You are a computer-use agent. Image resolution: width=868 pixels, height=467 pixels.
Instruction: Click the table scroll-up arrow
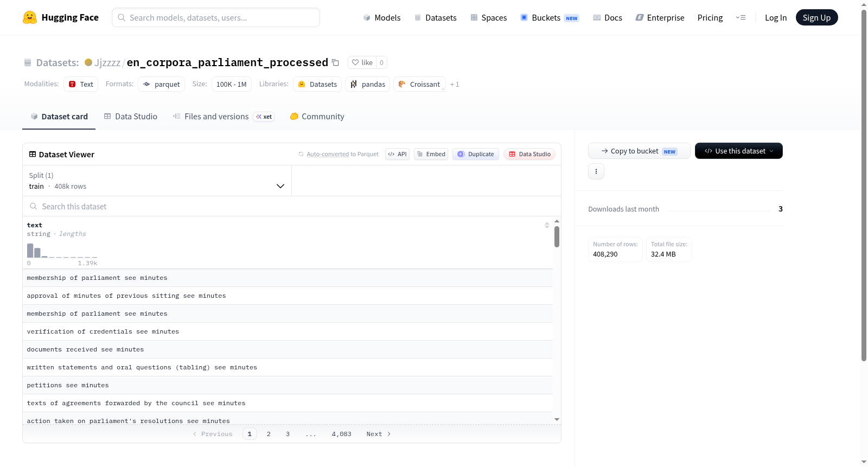click(557, 221)
